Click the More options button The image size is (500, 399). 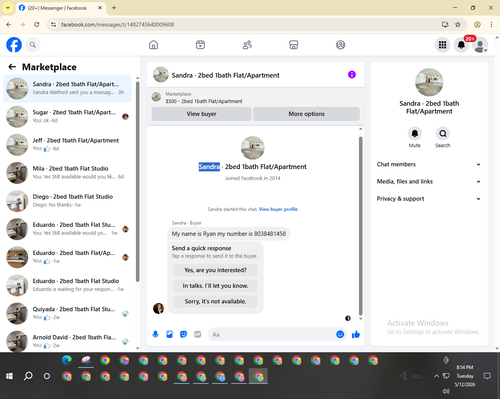[x=306, y=114]
